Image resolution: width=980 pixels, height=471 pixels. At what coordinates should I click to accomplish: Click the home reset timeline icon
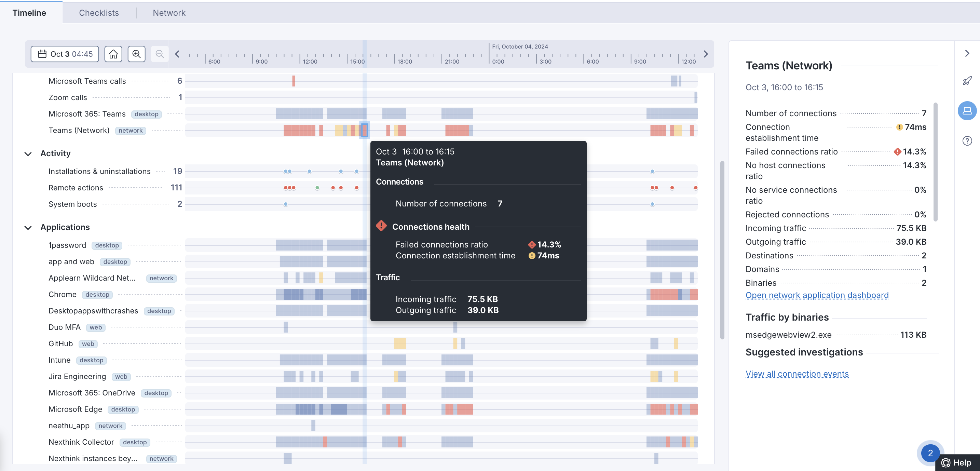point(113,54)
